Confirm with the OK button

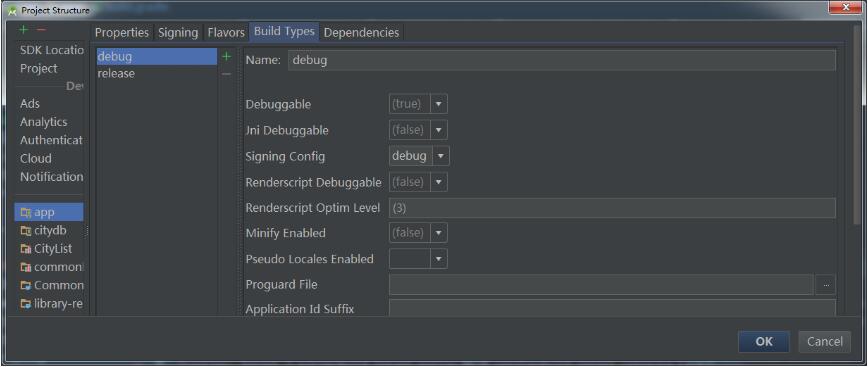pyautogui.click(x=764, y=342)
